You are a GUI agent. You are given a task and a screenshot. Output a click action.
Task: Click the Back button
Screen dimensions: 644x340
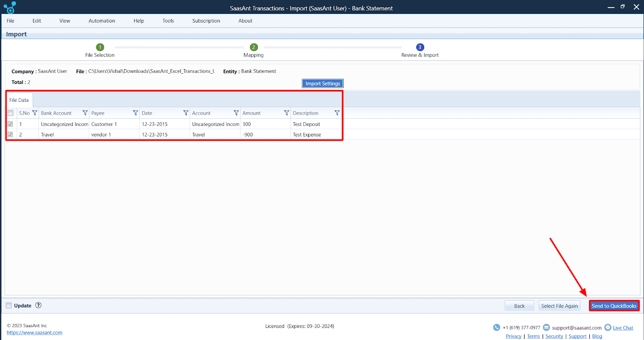519,306
